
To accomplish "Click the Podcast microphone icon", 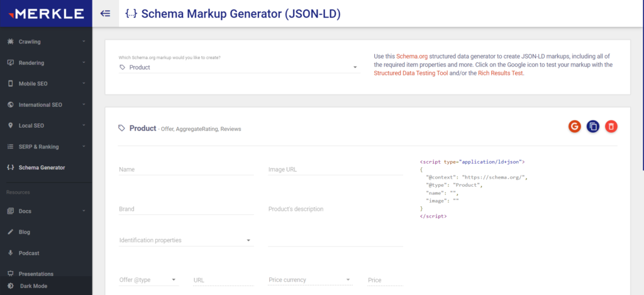I will (x=11, y=253).
